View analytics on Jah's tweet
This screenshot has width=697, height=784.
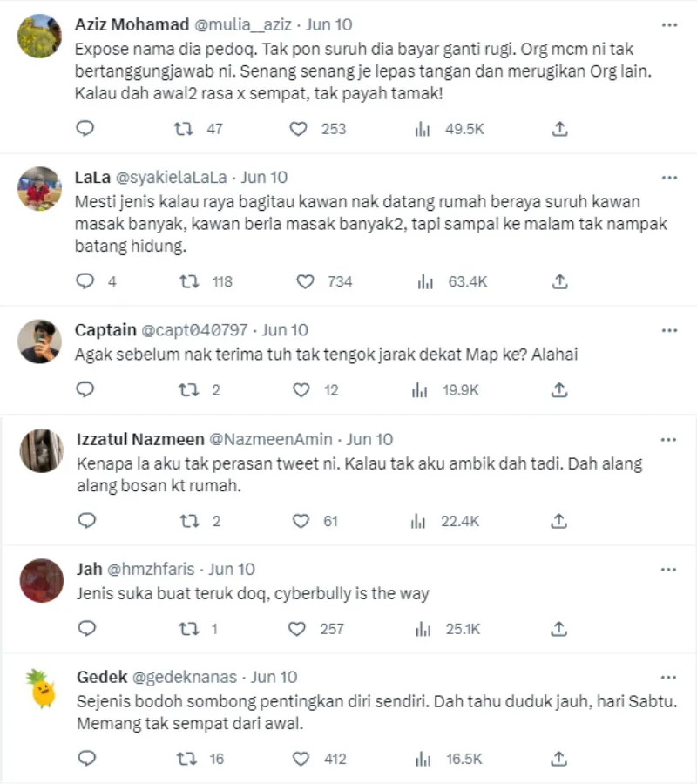(423, 629)
